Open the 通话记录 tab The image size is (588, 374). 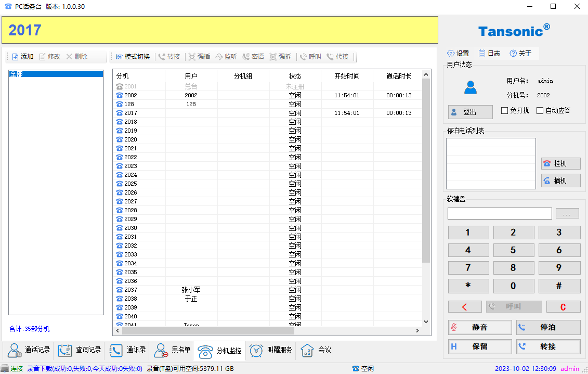coord(29,351)
